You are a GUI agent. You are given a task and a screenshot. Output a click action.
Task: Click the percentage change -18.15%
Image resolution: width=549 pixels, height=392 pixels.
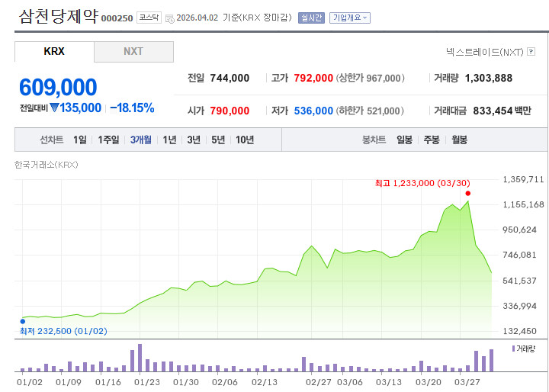coord(132,108)
